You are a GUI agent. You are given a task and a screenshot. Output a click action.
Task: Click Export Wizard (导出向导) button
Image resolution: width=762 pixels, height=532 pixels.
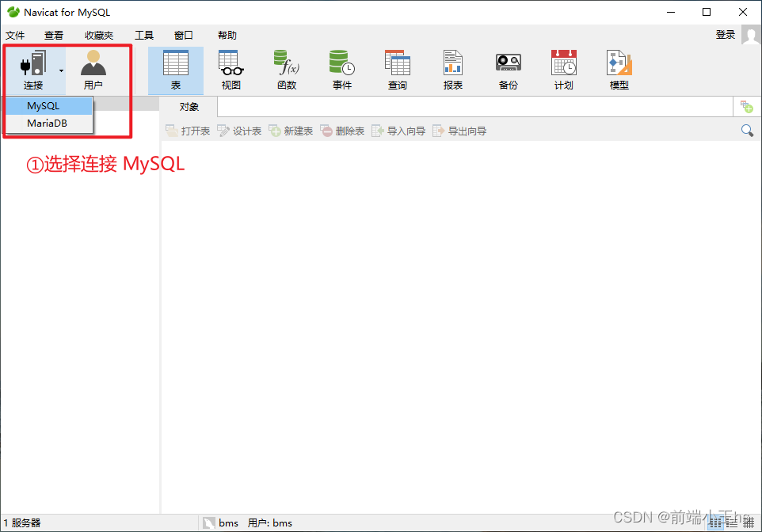coord(459,131)
